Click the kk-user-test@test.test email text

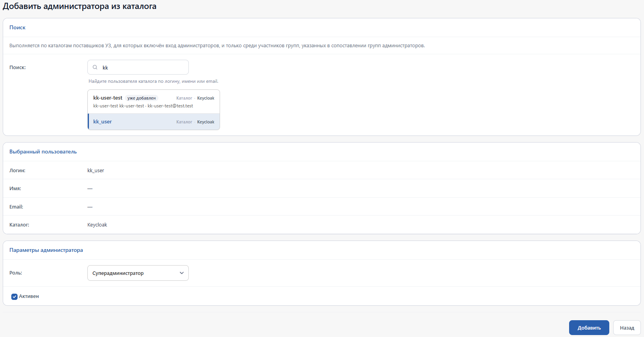coord(170,106)
